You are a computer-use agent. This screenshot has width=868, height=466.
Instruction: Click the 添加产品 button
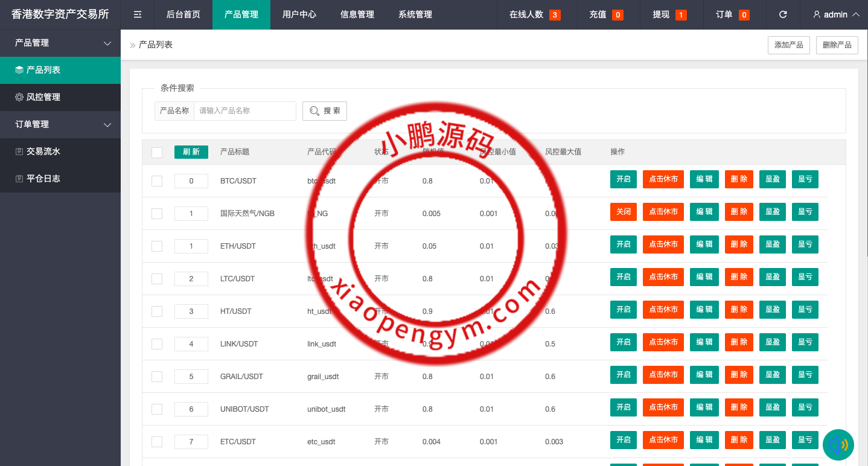tap(788, 45)
